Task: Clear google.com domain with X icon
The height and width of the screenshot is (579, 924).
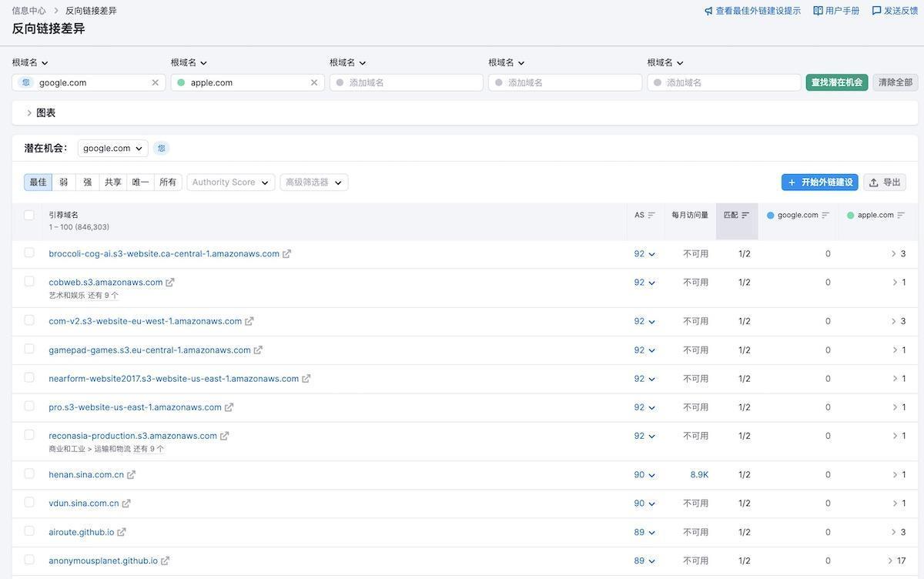Action: (155, 82)
